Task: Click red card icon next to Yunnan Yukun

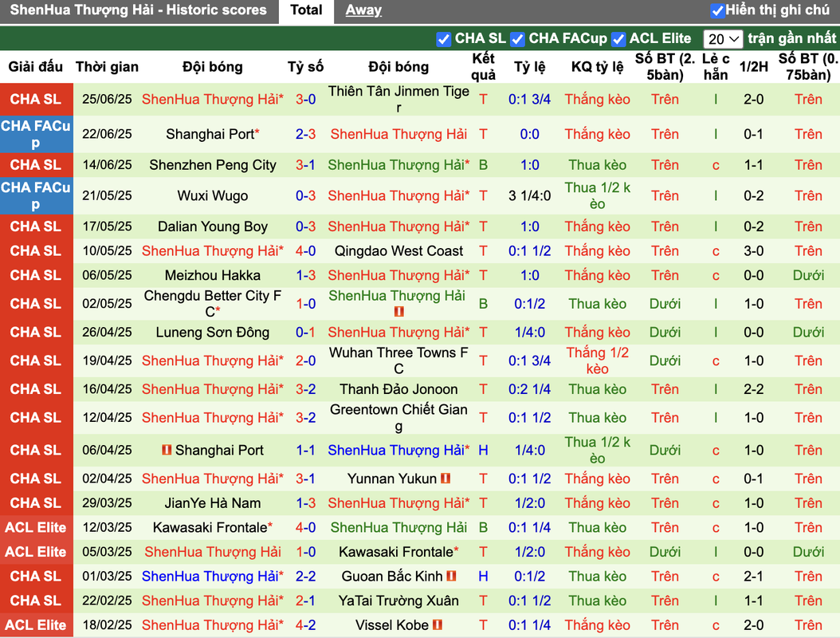Action: [446, 478]
